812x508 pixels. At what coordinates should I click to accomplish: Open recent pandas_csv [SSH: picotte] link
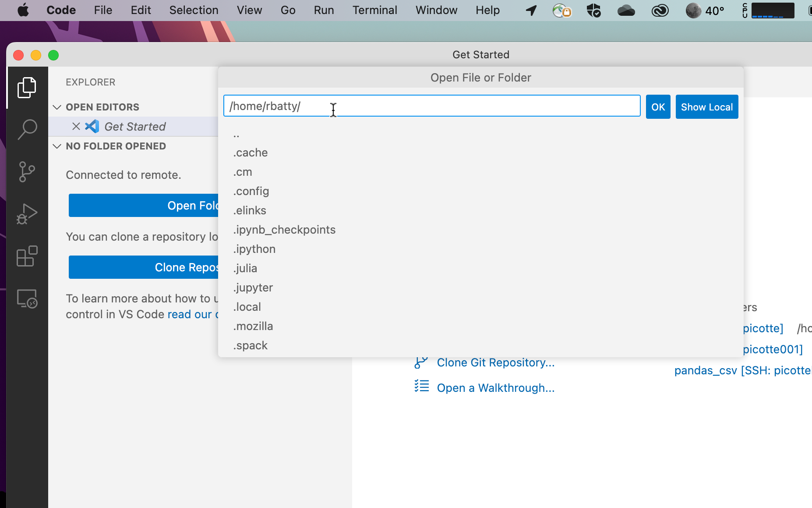pyautogui.click(x=743, y=370)
